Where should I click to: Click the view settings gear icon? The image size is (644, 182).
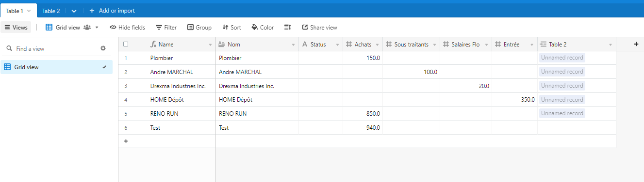tap(103, 48)
